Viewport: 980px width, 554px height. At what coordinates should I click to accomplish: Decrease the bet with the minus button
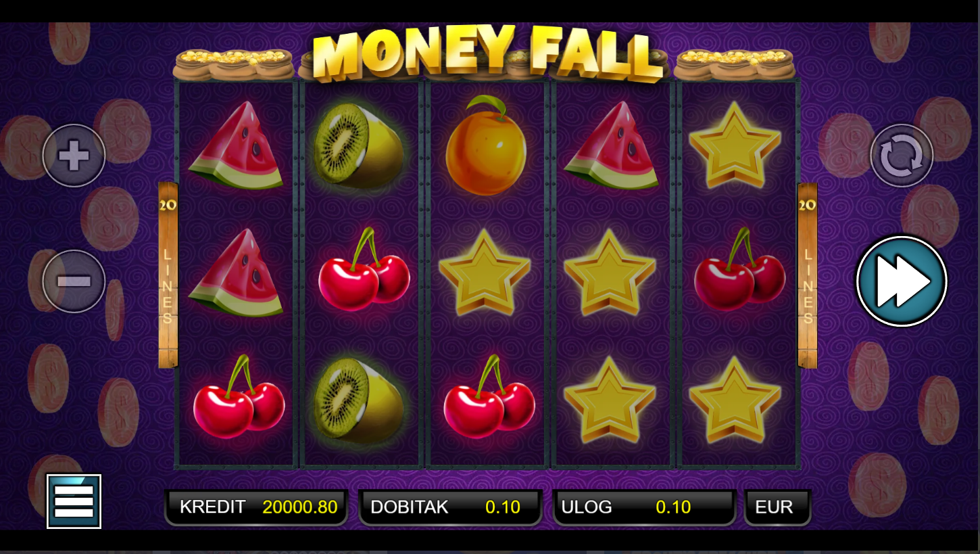(x=74, y=281)
